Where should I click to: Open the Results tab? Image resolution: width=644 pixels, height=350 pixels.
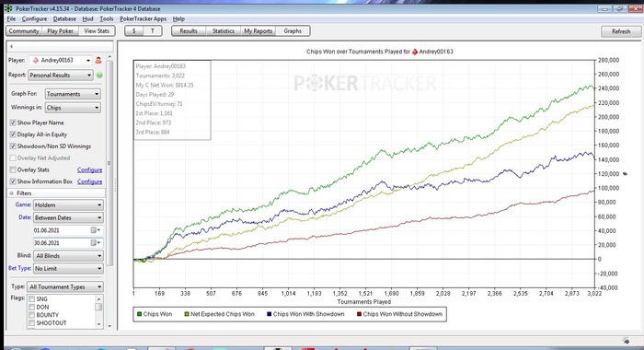(189, 30)
